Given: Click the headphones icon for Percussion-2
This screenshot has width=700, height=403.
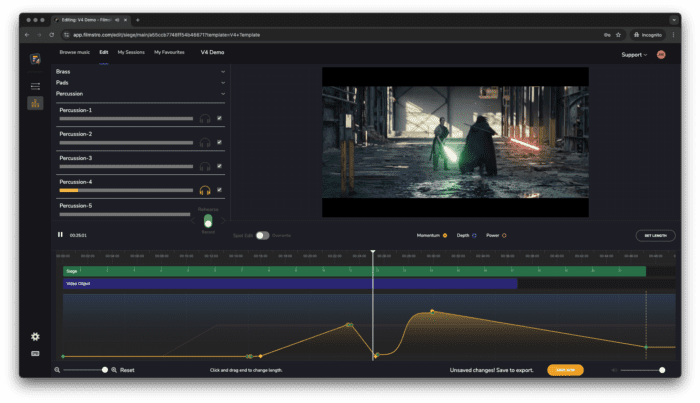Looking at the screenshot, I should (x=205, y=142).
